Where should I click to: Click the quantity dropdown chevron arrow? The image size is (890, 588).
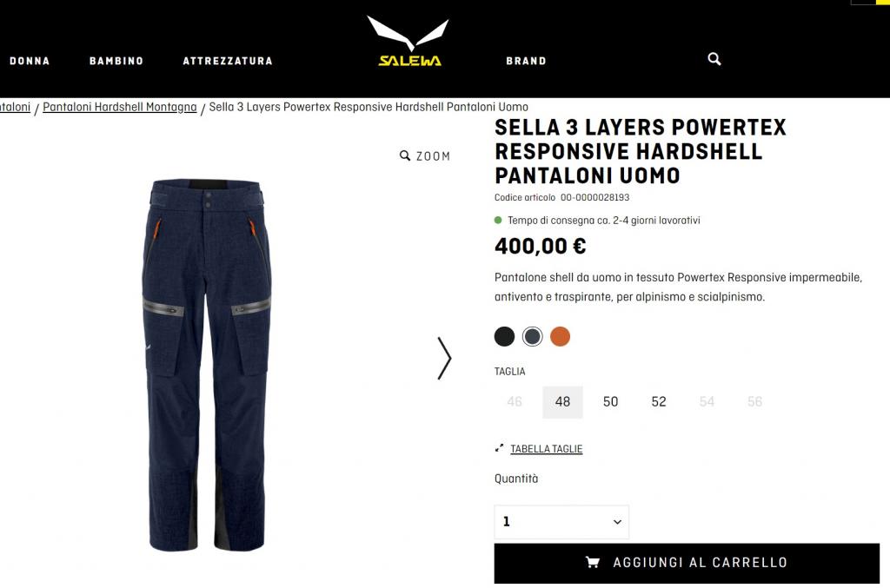pyautogui.click(x=617, y=522)
